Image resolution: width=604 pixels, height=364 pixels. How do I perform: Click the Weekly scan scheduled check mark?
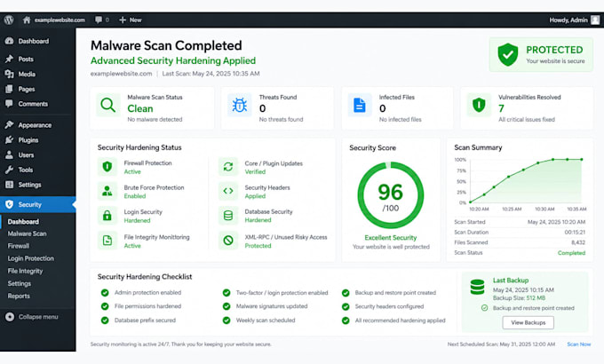tap(226, 320)
